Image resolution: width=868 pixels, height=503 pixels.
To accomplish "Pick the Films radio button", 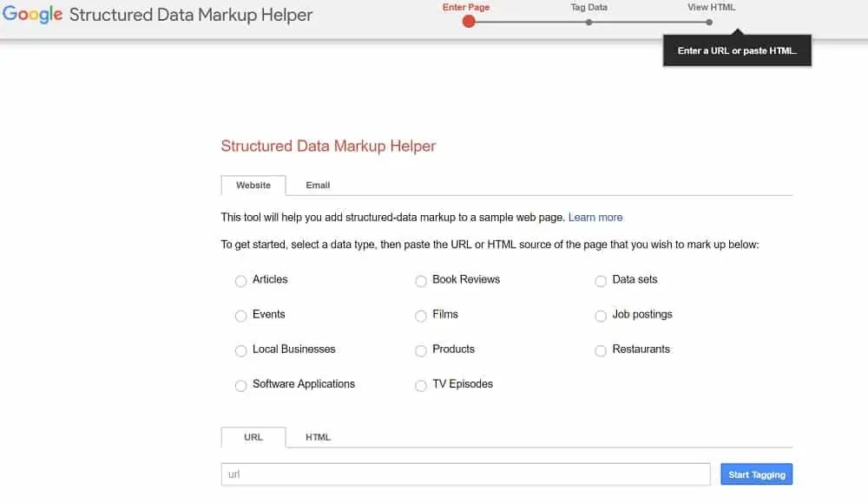I will (x=421, y=316).
